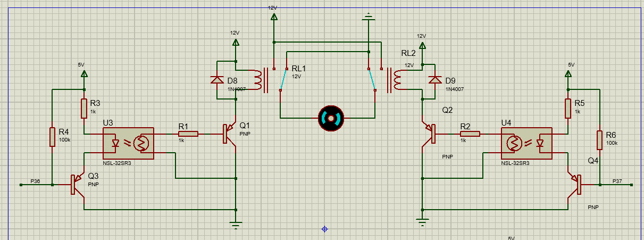The image size is (644, 240).
Task: Click the 12V power terminal above D8
Action: (236, 42)
